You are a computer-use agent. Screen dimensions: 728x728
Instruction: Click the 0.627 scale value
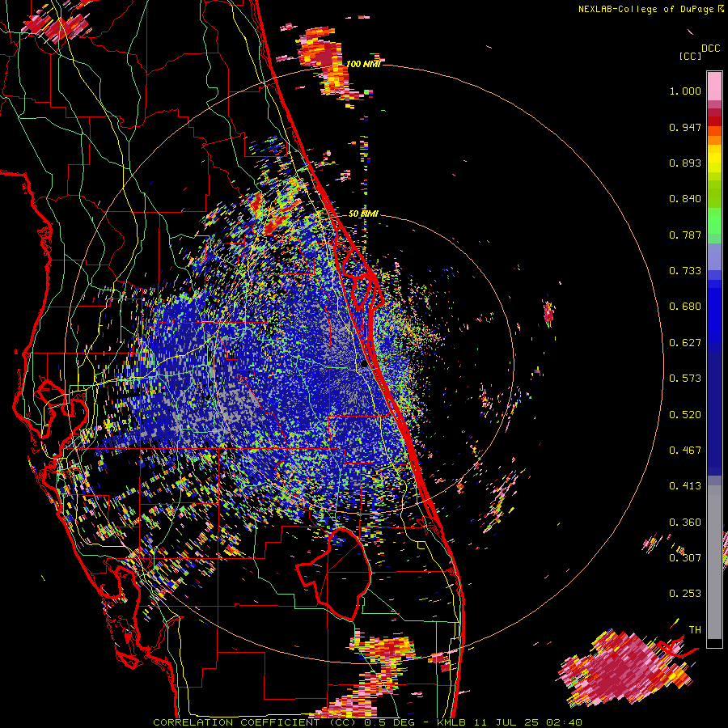click(x=685, y=343)
